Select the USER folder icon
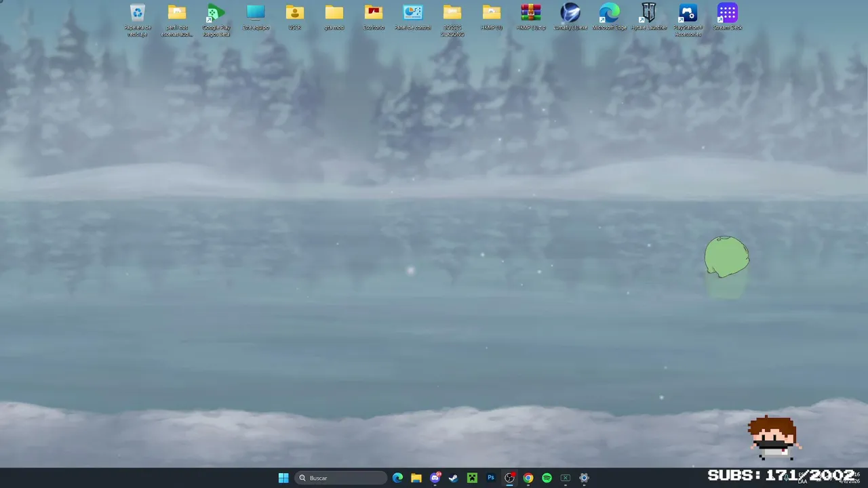The image size is (868, 488). pyautogui.click(x=295, y=18)
